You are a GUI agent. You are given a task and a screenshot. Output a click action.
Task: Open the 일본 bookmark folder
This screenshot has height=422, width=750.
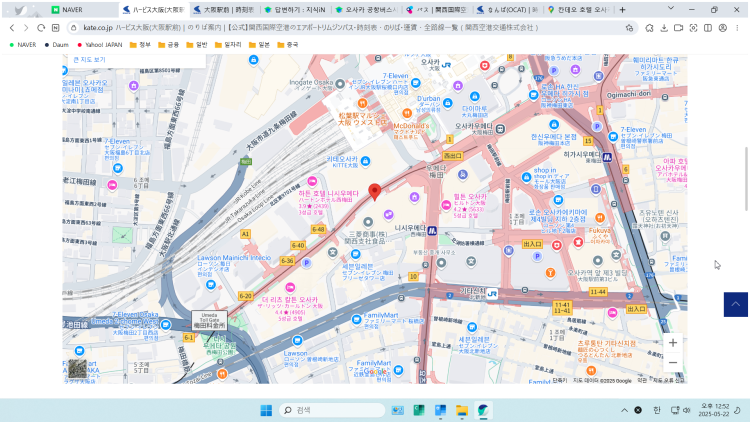pyautogui.click(x=259, y=44)
